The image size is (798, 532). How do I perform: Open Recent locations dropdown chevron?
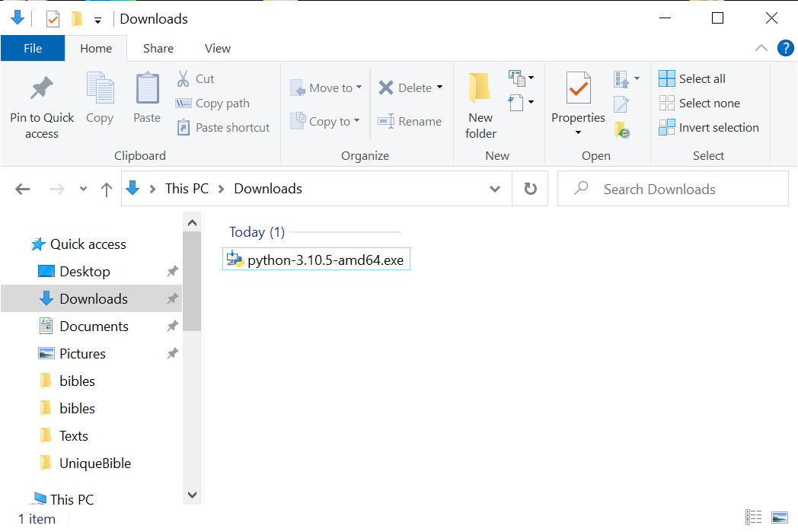point(84,190)
